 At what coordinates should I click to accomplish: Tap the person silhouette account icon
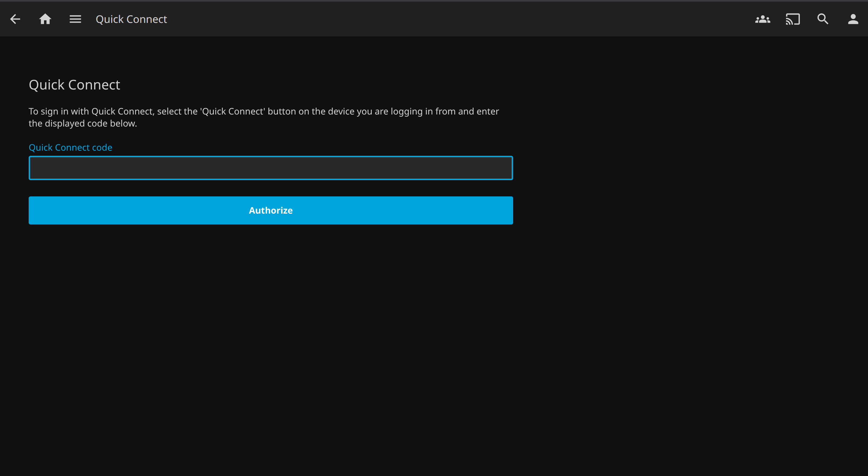coord(853,19)
